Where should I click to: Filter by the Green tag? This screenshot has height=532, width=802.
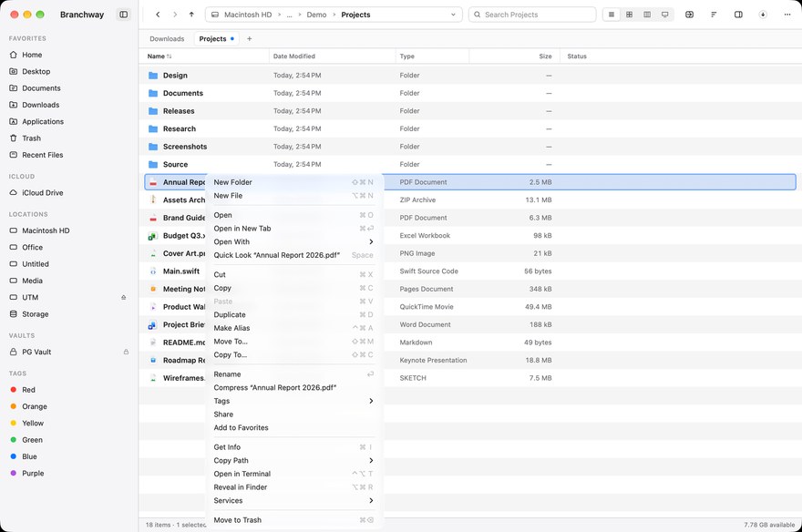coord(32,440)
